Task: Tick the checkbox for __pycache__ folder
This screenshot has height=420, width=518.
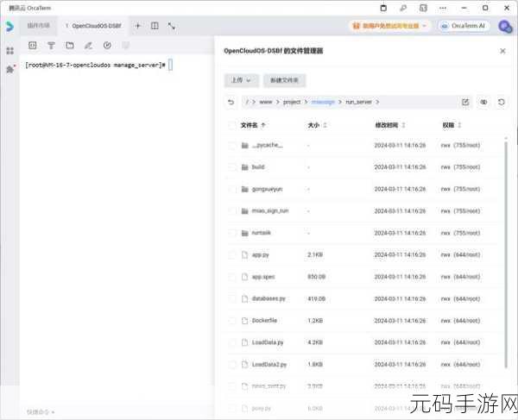Action: (232, 145)
